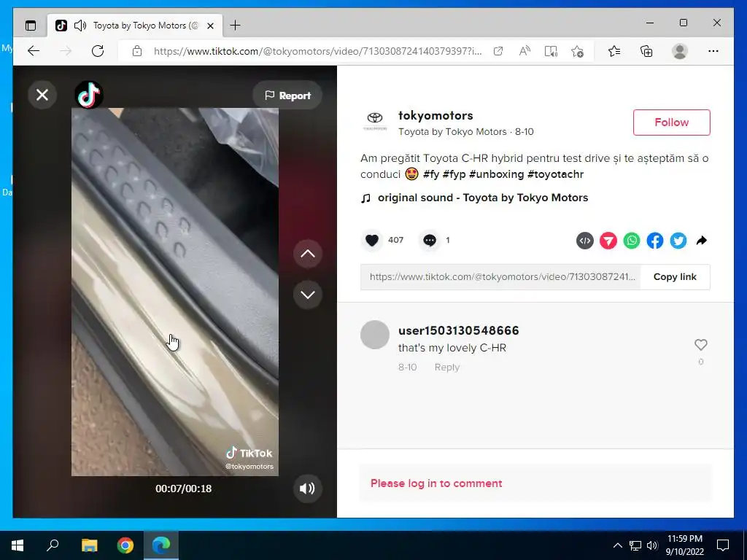
Task: Go to next video with down chevron
Action: (308, 295)
